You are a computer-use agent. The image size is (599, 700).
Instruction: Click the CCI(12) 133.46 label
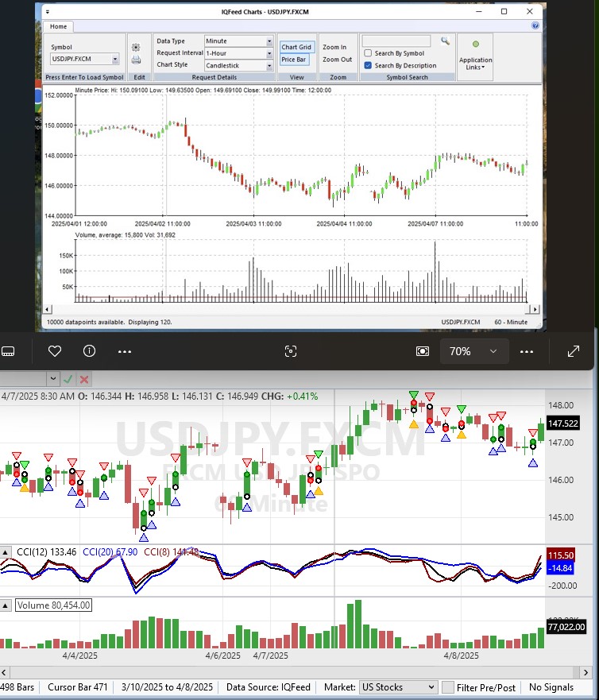coord(46,552)
